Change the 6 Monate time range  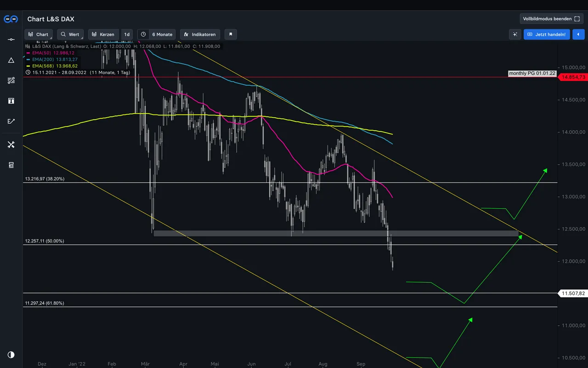(x=162, y=34)
